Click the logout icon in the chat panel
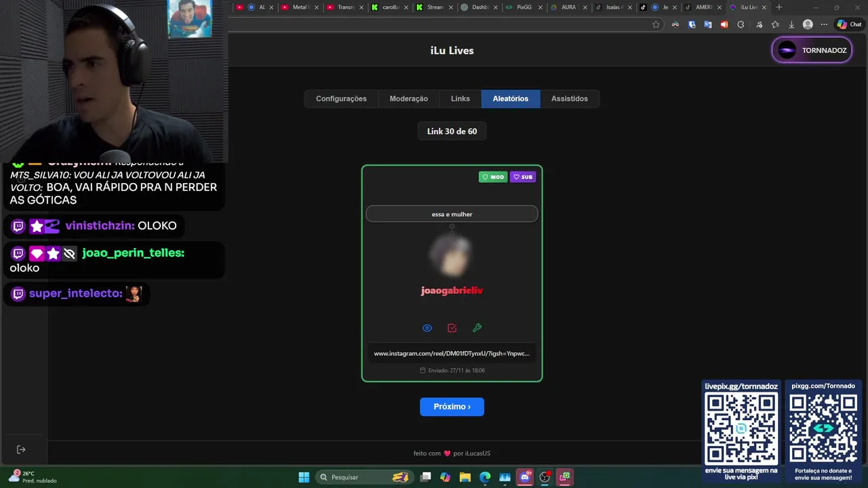The width and height of the screenshot is (868, 488). 21,449
